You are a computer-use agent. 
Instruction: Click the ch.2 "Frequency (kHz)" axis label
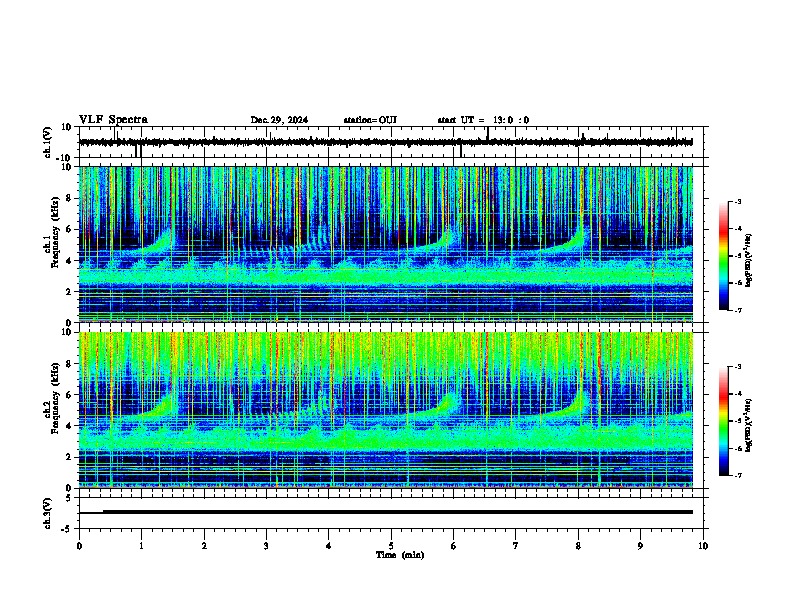(55, 398)
